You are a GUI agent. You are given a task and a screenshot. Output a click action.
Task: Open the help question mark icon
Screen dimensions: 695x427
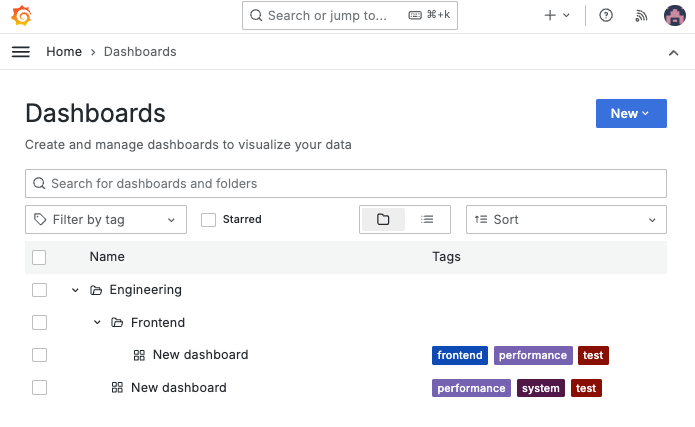point(606,16)
